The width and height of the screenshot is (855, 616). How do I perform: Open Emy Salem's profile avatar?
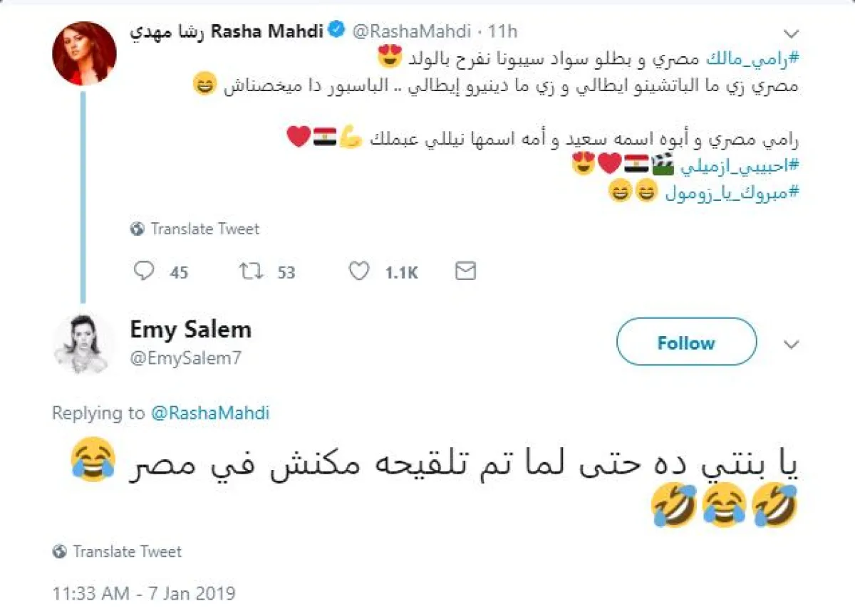pyautogui.click(x=84, y=343)
